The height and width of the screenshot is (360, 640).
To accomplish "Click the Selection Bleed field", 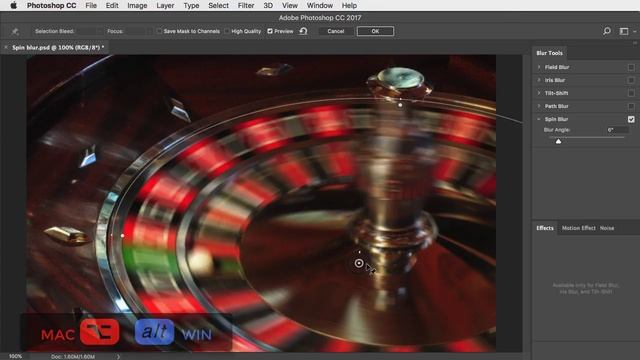I will pyautogui.click(x=87, y=31).
